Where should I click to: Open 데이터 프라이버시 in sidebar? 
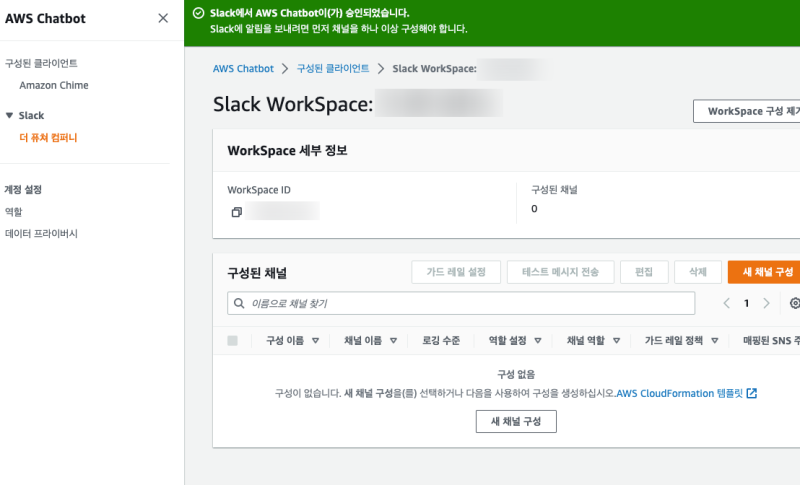click(x=41, y=234)
